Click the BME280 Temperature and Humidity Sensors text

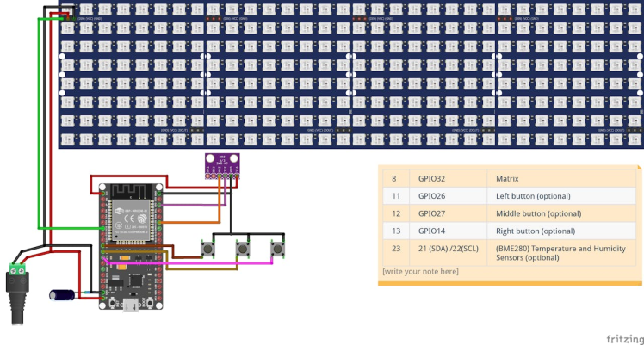click(560, 253)
